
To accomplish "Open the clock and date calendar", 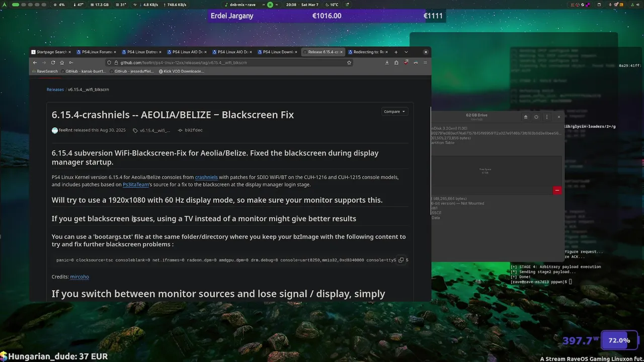I will [x=302, y=5].
